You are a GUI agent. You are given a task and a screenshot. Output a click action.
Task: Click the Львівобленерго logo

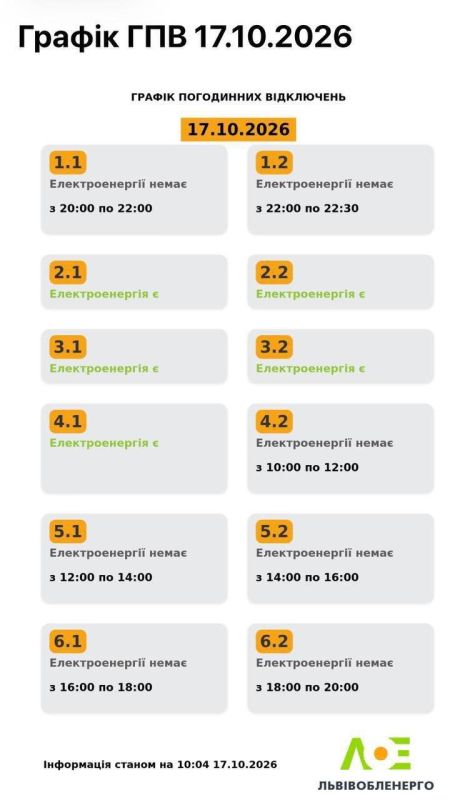(376, 763)
